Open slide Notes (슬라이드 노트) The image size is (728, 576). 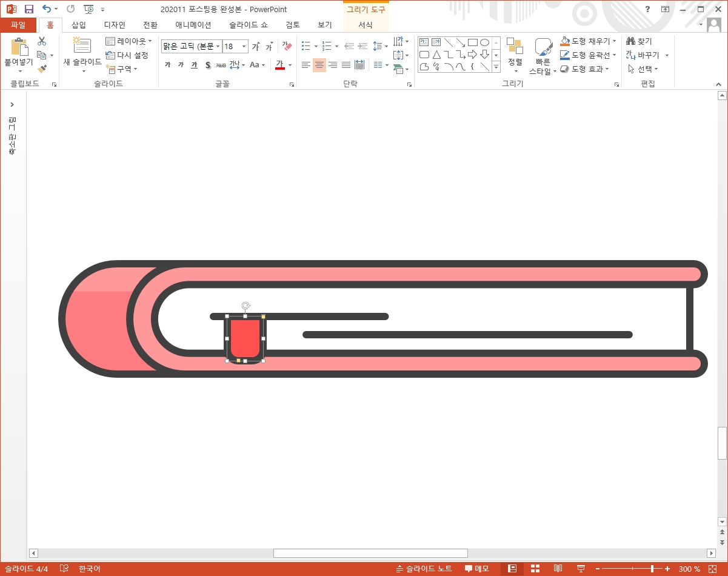click(424, 569)
